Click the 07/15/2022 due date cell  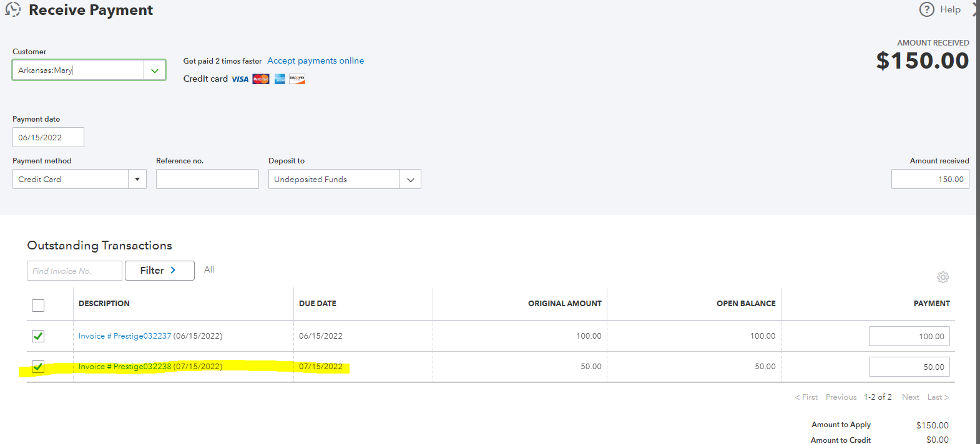pyautogui.click(x=321, y=367)
